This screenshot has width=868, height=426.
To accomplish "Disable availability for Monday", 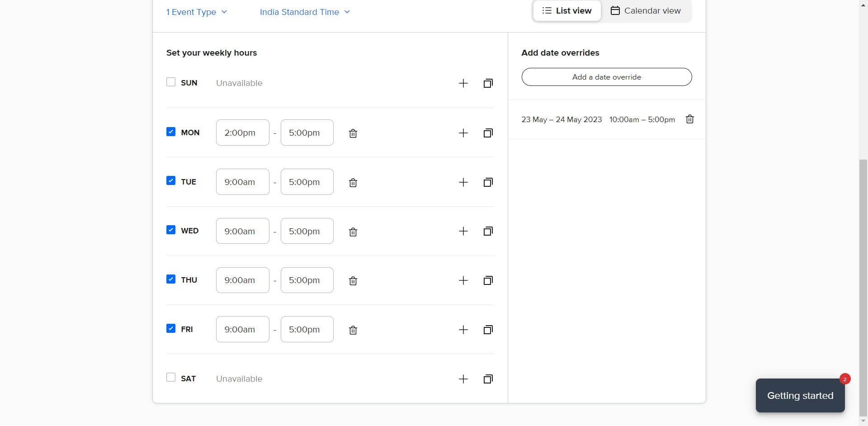I will point(170,131).
